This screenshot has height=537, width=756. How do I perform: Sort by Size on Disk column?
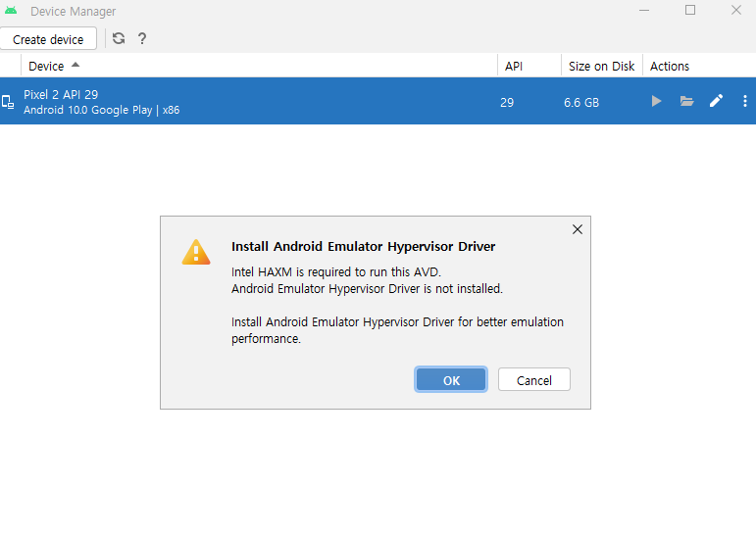point(601,66)
